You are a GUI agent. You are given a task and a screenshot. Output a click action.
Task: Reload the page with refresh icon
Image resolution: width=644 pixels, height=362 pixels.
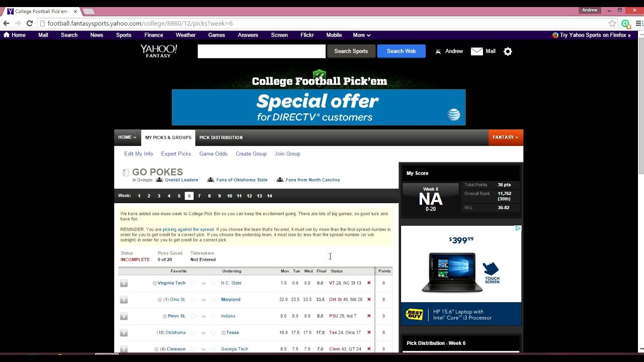pos(29,23)
